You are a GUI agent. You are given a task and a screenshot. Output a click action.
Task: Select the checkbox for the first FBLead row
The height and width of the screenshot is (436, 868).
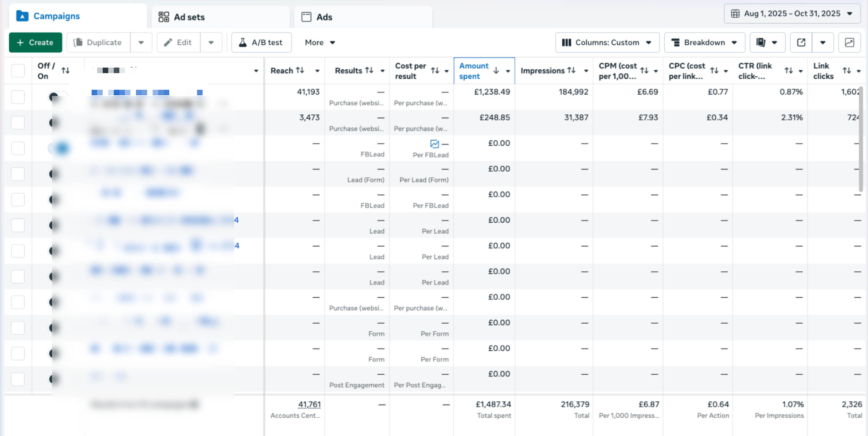[x=18, y=148]
